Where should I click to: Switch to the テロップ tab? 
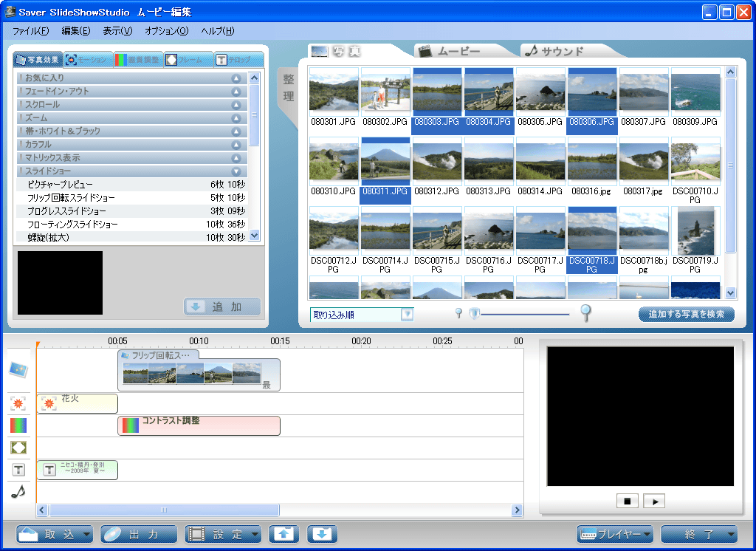(x=239, y=60)
